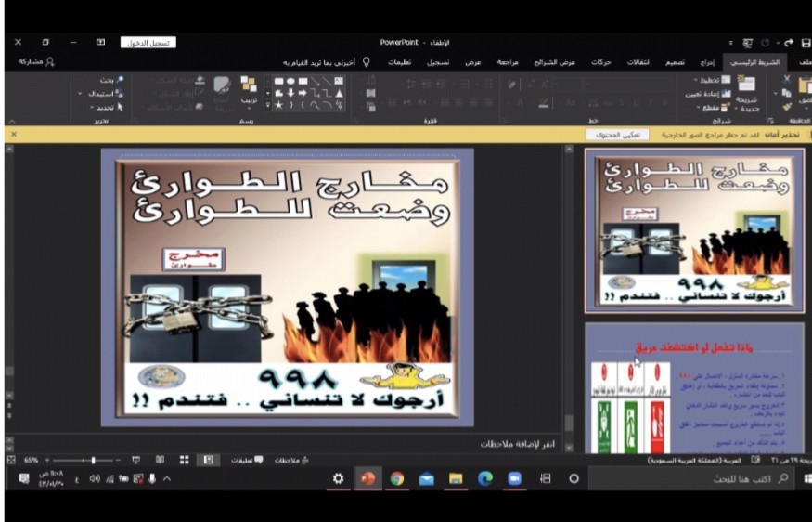Click the New Slide (شريحة جديدة) icon
This screenshot has height=522, width=812.
tap(746, 85)
